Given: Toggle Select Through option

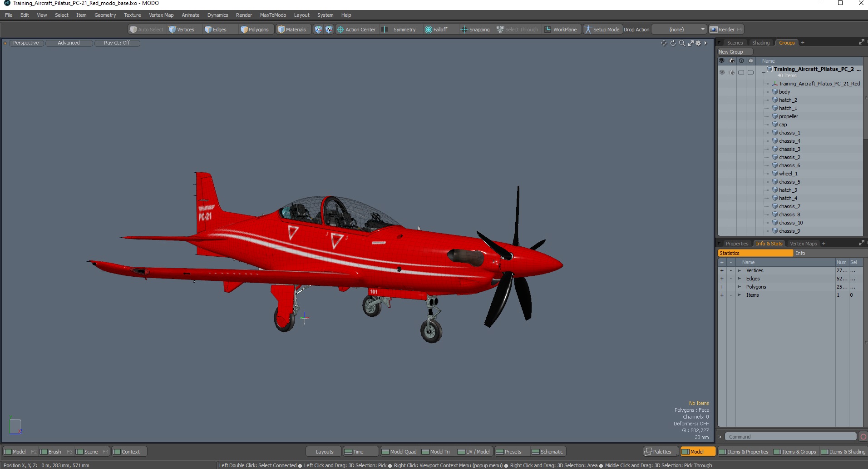Looking at the screenshot, I should click(x=518, y=30).
